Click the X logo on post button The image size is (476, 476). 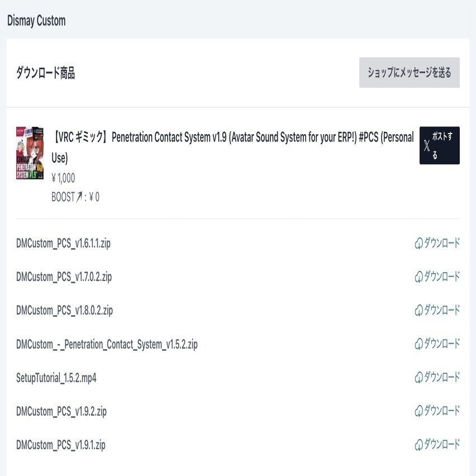tap(427, 146)
